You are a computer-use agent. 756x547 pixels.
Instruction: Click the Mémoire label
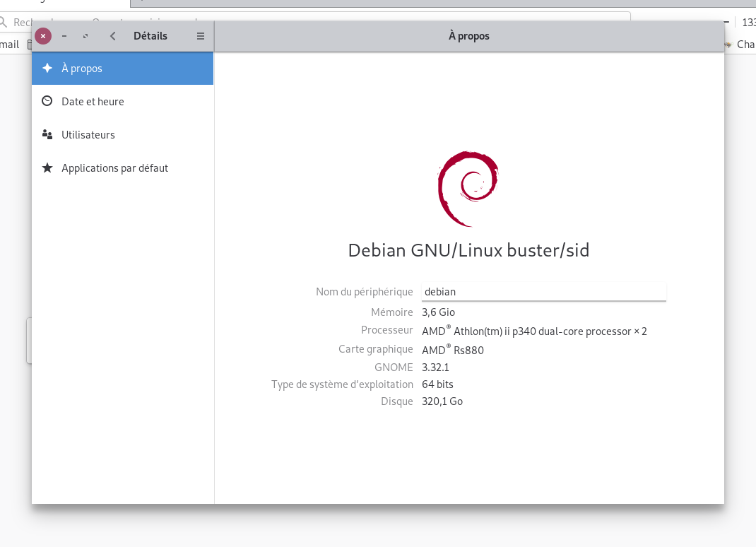point(392,312)
